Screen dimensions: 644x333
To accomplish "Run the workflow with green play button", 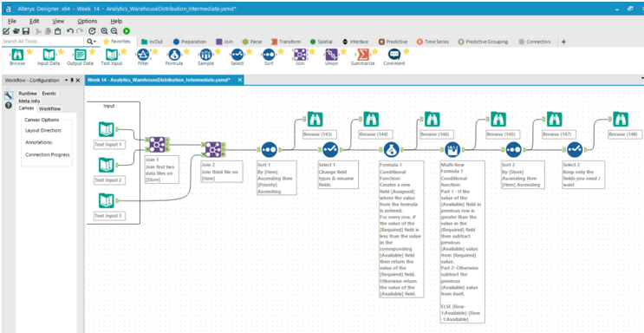I will pos(127,31).
